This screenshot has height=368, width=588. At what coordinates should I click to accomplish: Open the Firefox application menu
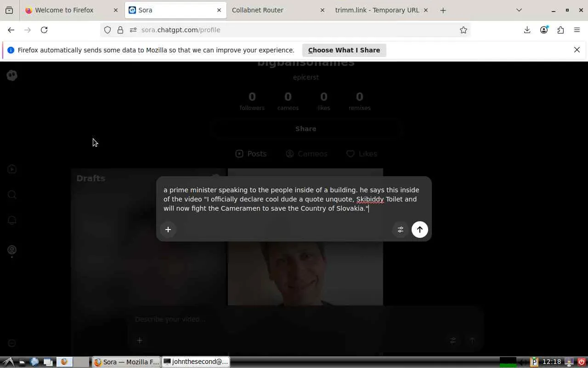coord(577,30)
